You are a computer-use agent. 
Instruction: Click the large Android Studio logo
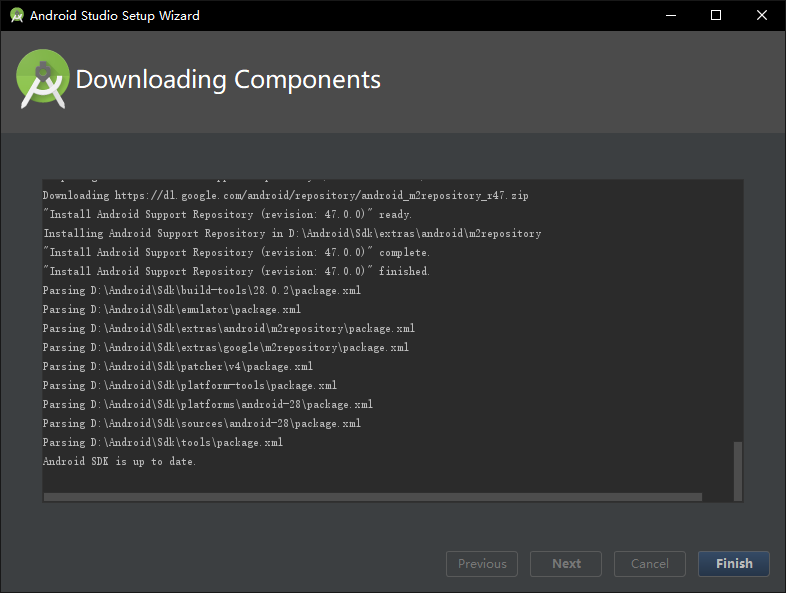tap(43, 79)
